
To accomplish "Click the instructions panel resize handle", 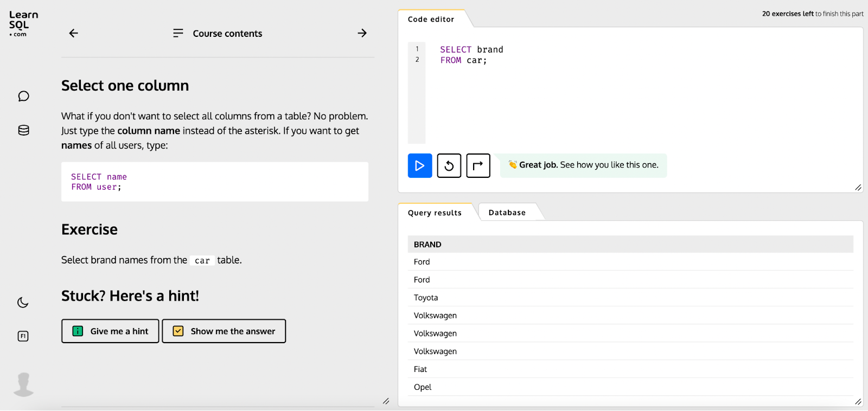I will [x=386, y=401].
